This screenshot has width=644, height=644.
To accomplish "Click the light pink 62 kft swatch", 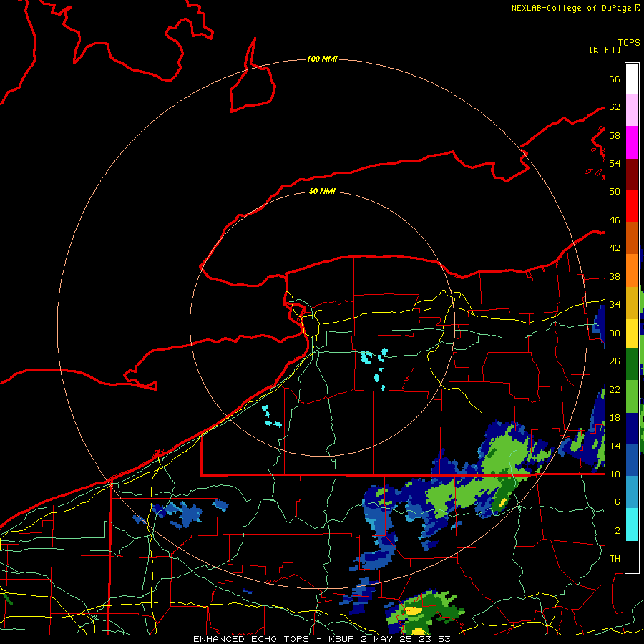I will pyautogui.click(x=632, y=109).
